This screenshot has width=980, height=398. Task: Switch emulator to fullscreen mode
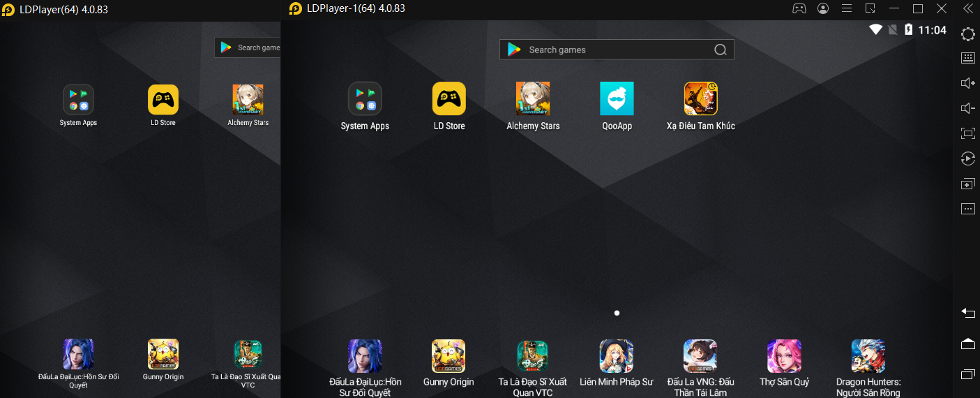tap(967, 133)
